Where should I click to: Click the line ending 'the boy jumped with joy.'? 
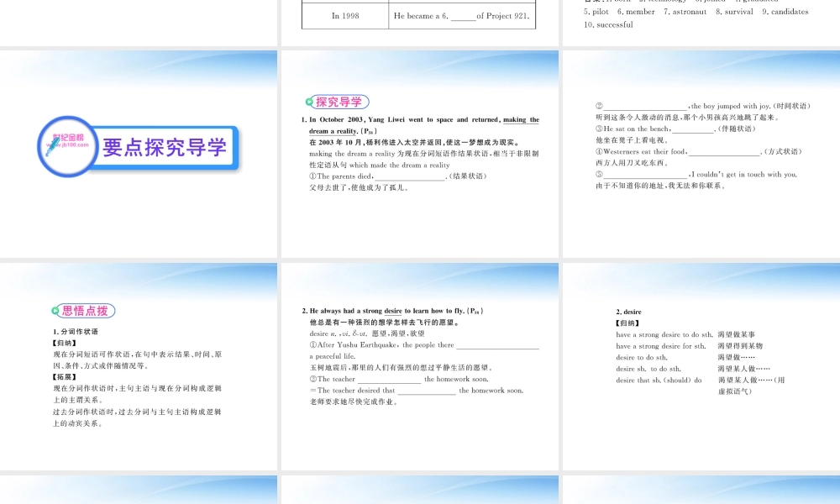tap(703, 106)
